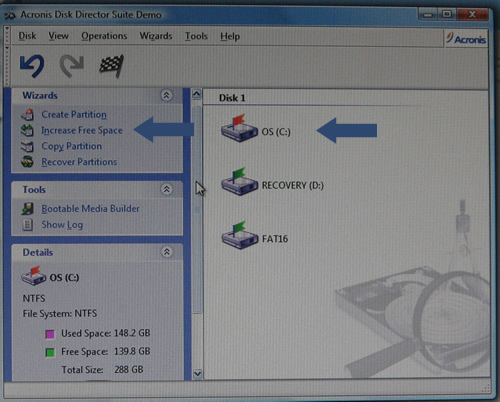500x402 pixels.
Task: Click the Copy Partition link
Action: [72, 146]
